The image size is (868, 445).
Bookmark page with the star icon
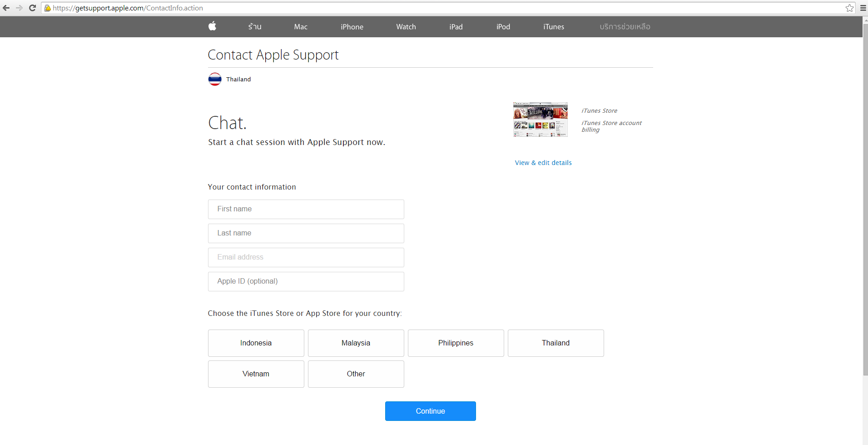[849, 8]
